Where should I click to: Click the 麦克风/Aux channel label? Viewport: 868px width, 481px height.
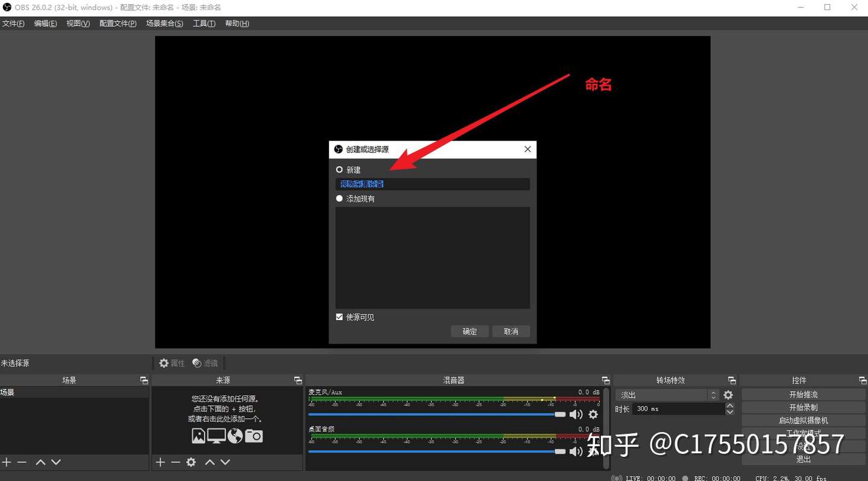[x=325, y=392]
